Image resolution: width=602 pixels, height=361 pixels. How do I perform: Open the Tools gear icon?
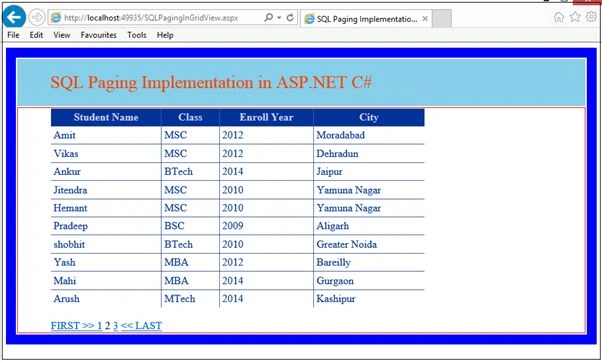[591, 17]
